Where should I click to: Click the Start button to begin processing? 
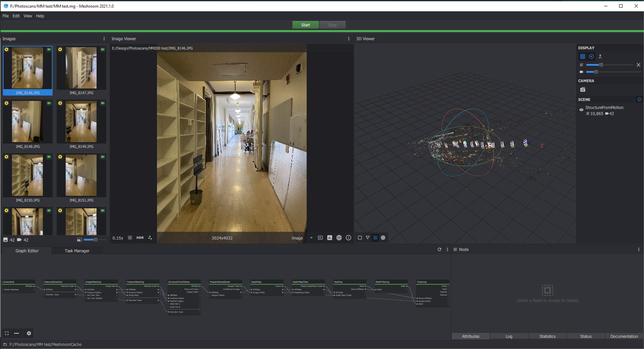(305, 24)
